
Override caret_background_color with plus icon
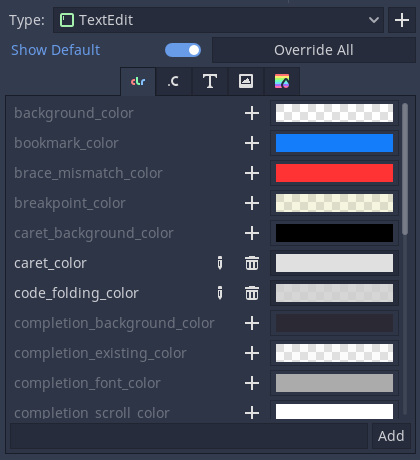(x=252, y=233)
